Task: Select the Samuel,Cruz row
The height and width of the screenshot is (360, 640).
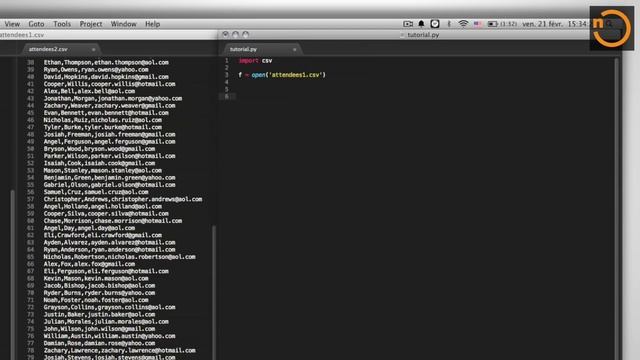Action: tap(96, 192)
